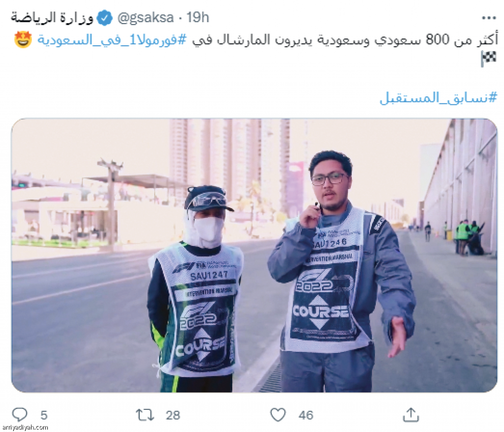The height and width of the screenshot is (432, 504).
Task: Open the @gsaksa handle
Action: click(x=145, y=18)
